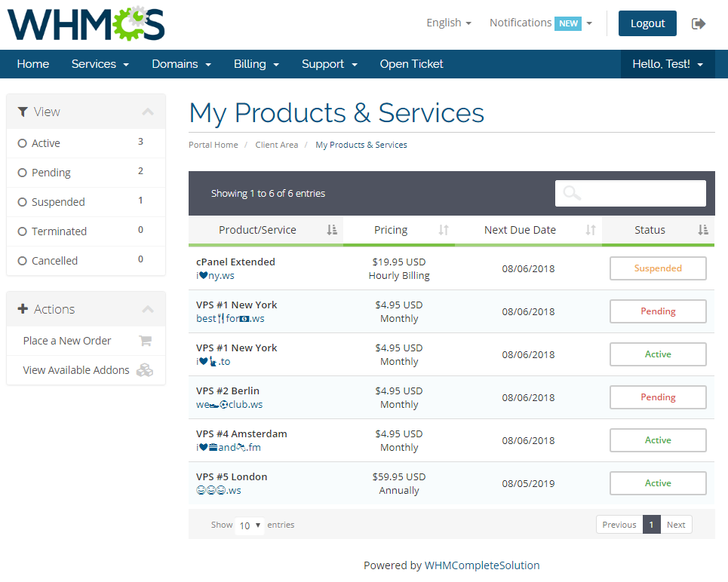
Task: Click Suspended status for cPanel Extended
Action: click(658, 268)
